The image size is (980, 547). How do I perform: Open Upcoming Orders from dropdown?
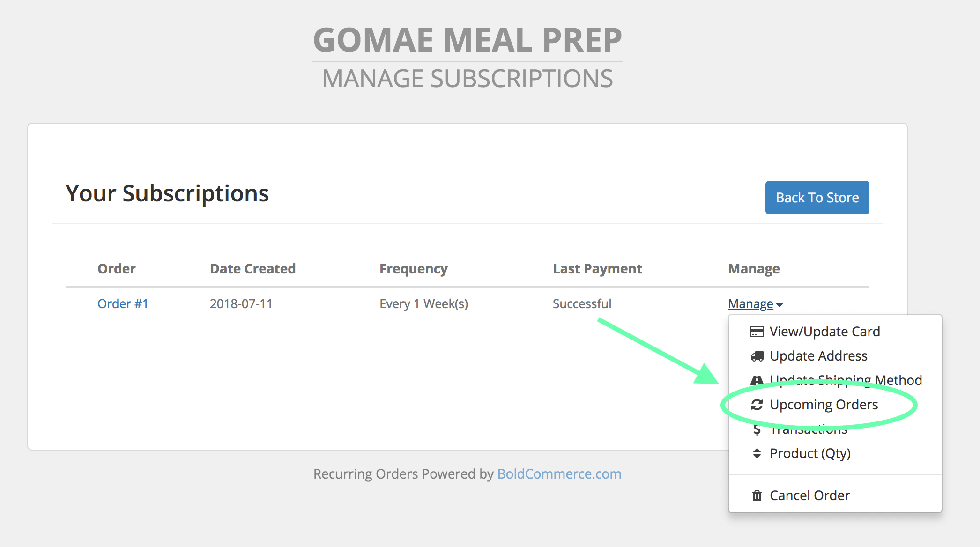[835, 405]
